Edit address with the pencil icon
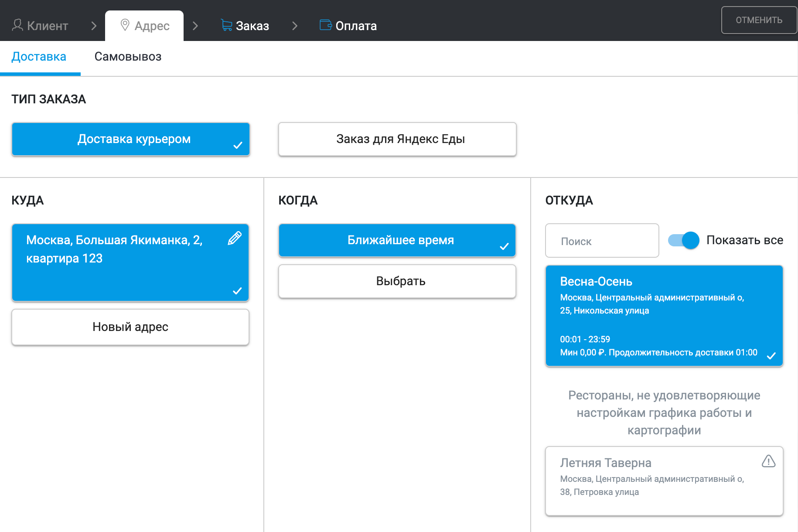This screenshot has height=532, width=798. click(x=235, y=238)
